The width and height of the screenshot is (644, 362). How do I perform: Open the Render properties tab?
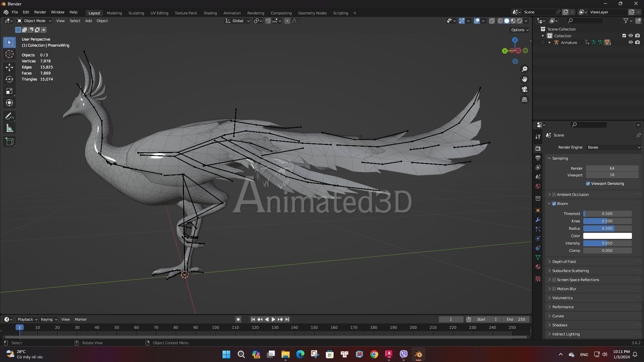pos(538,148)
